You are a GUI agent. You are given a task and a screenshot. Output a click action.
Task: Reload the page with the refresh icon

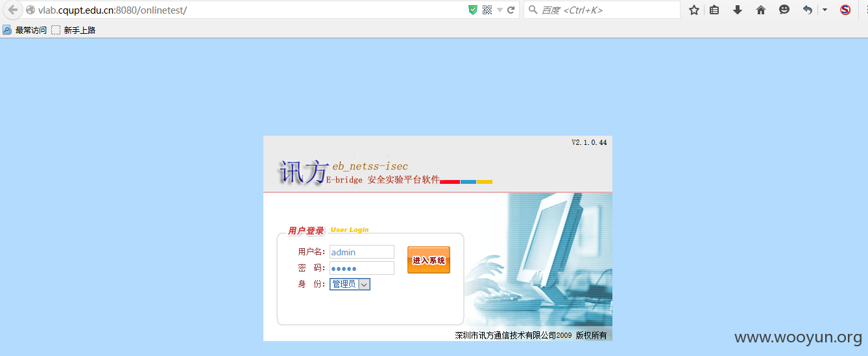point(511,10)
